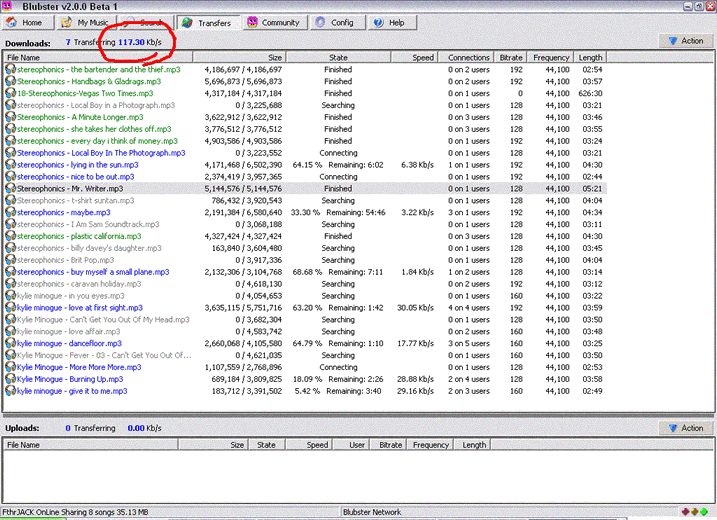Click headphone icon for give it to me

[x=10, y=391]
